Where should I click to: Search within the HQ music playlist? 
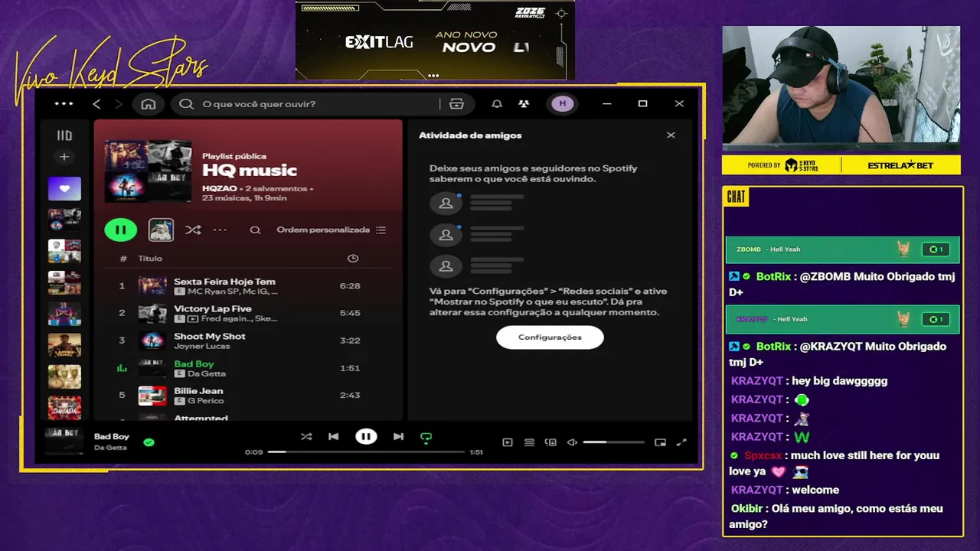point(256,230)
